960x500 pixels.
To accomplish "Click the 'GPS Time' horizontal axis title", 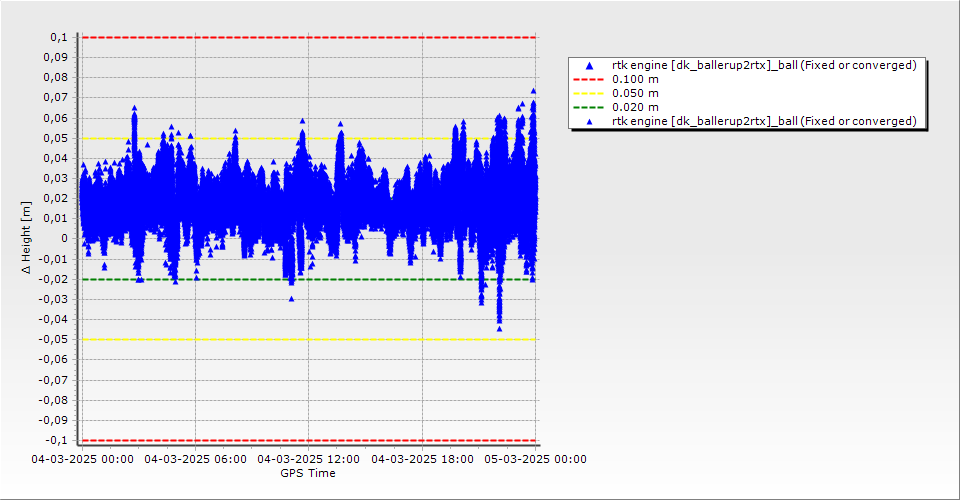I will (x=308, y=473).
